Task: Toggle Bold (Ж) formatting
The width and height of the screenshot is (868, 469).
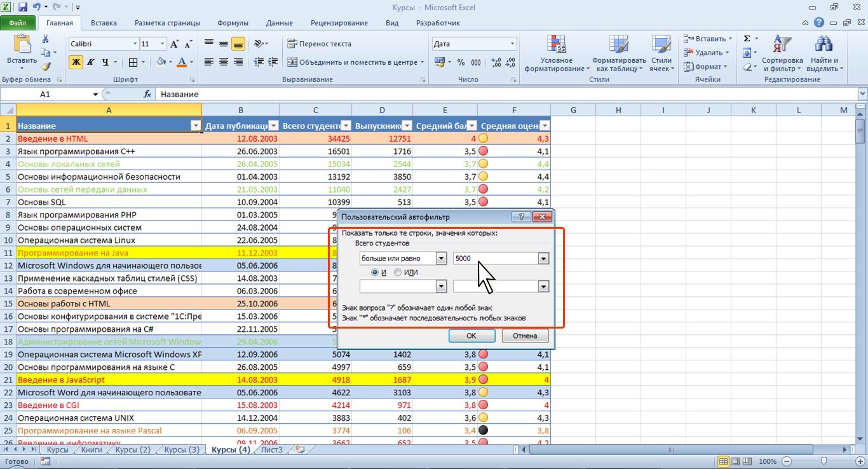Action: pyautogui.click(x=76, y=62)
